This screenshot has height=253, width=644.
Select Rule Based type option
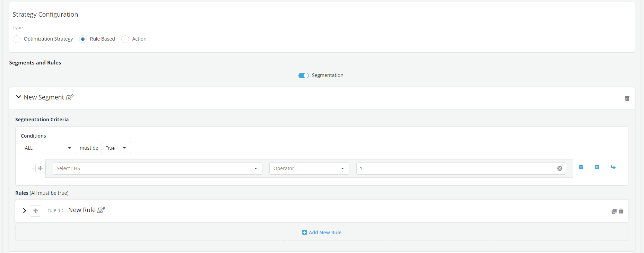pos(83,39)
